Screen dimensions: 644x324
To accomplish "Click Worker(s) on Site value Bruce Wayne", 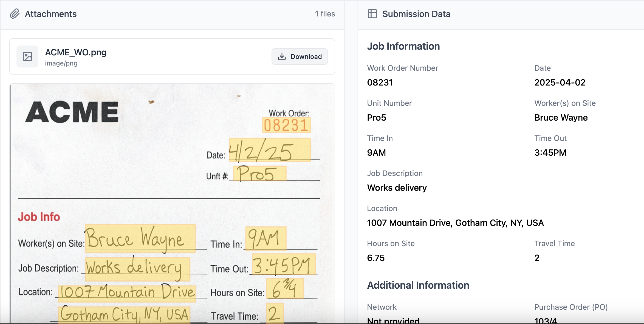I will [x=561, y=118].
